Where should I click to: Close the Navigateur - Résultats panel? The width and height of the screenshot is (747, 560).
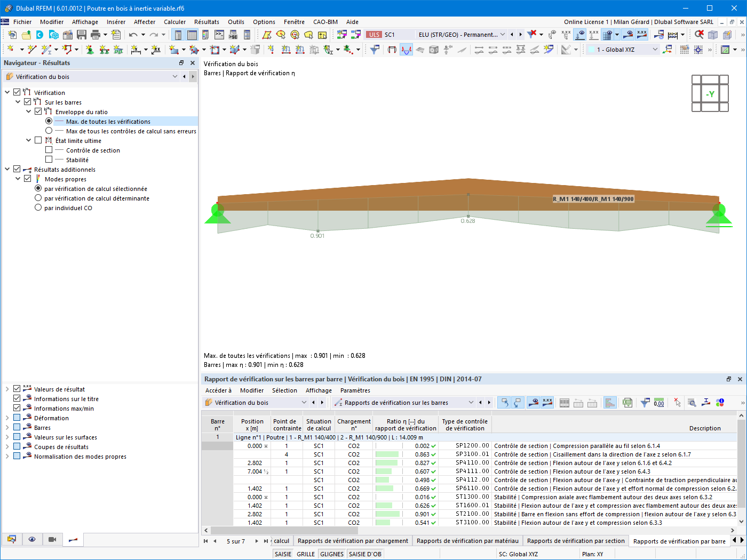point(193,63)
